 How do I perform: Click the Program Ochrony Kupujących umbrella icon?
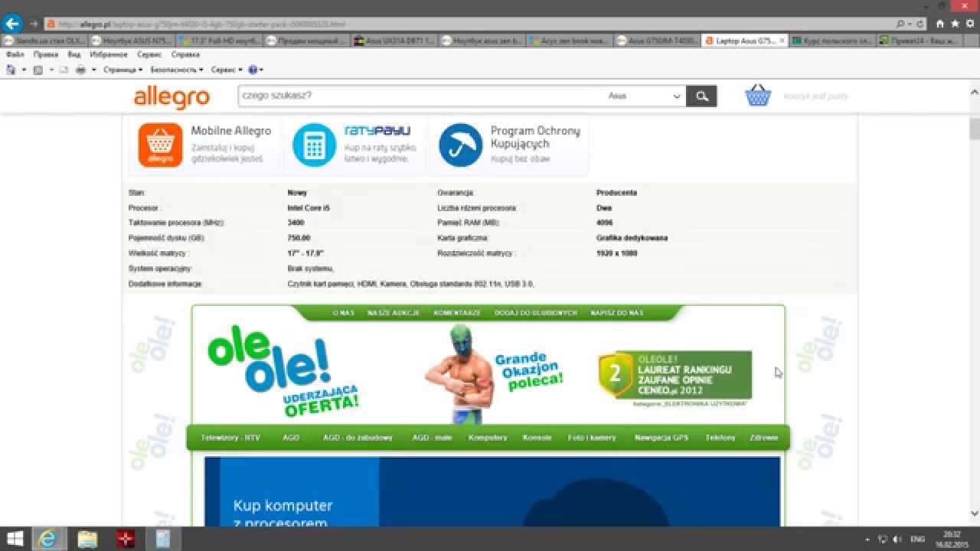[460, 145]
